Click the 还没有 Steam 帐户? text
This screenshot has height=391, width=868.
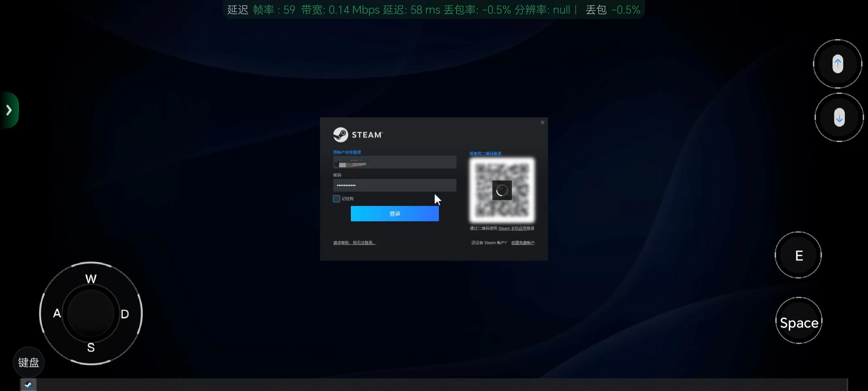[x=489, y=243]
